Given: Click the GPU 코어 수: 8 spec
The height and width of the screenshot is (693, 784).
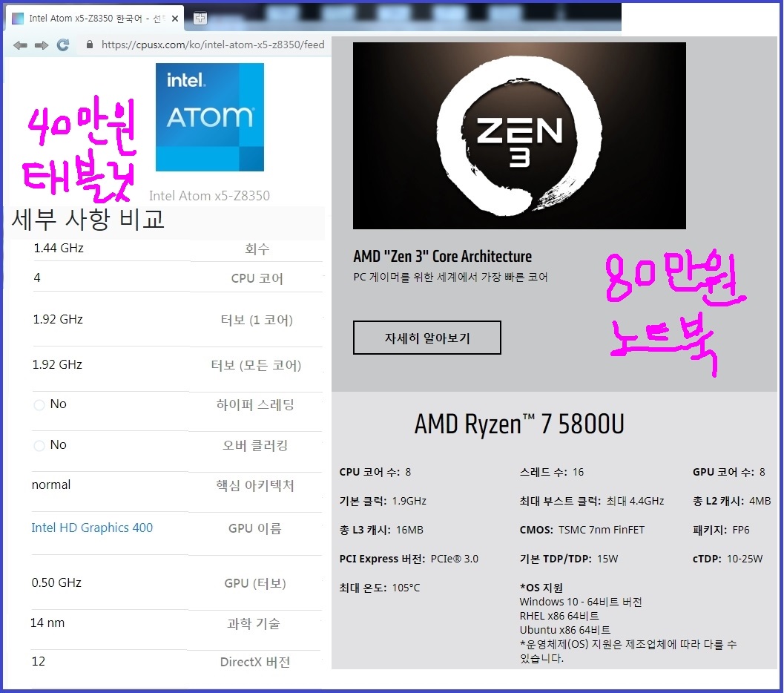Looking at the screenshot, I should [x=729, y=472].
